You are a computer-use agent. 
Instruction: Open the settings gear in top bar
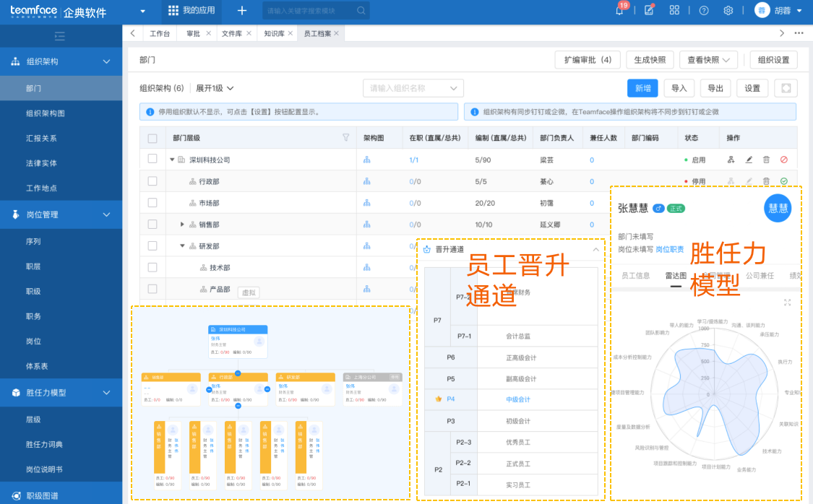tap(728, 11)
